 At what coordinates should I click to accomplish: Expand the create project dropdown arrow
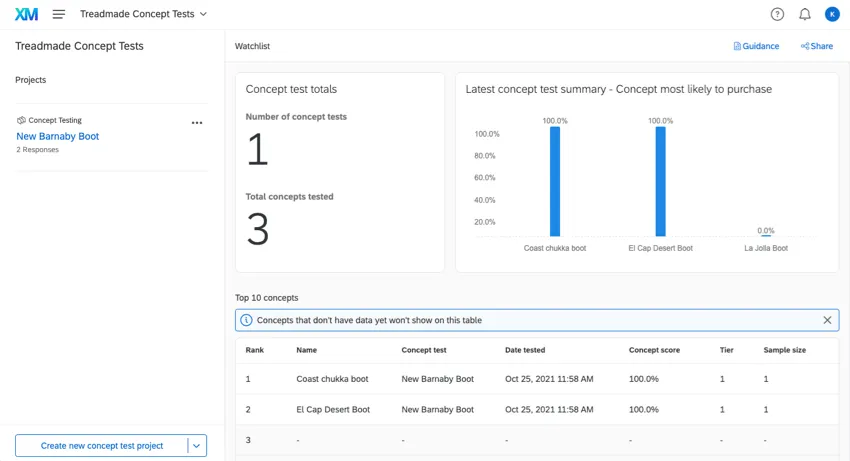[x=197, y=446]
